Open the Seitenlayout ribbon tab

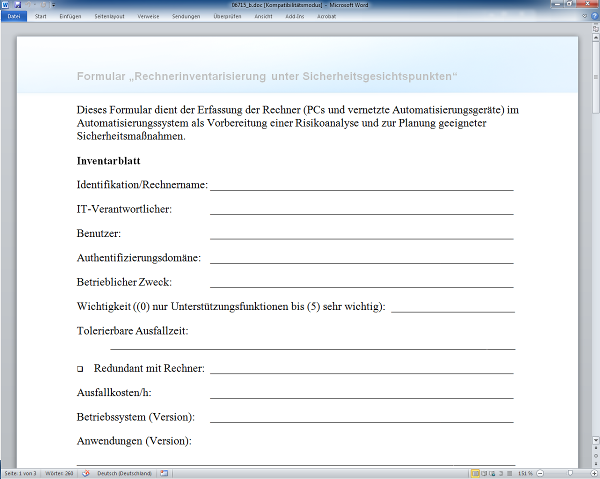click(111, 17)
